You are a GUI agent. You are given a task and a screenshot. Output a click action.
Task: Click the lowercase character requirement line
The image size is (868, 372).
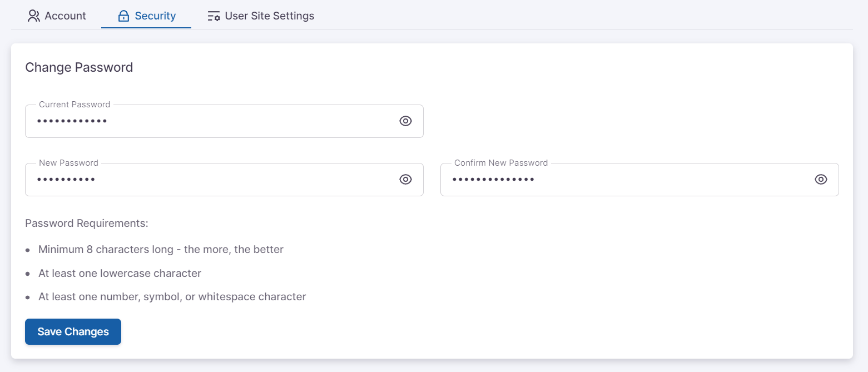(120, 274)
